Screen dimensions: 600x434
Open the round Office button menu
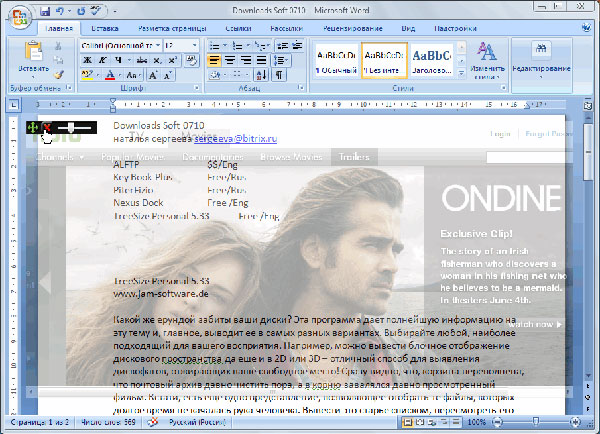19,18
